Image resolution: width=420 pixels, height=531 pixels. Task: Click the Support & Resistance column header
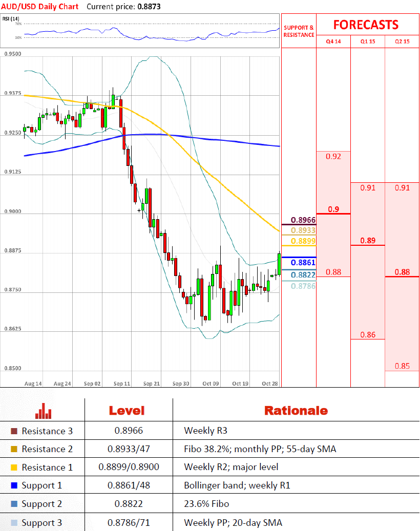299,31
